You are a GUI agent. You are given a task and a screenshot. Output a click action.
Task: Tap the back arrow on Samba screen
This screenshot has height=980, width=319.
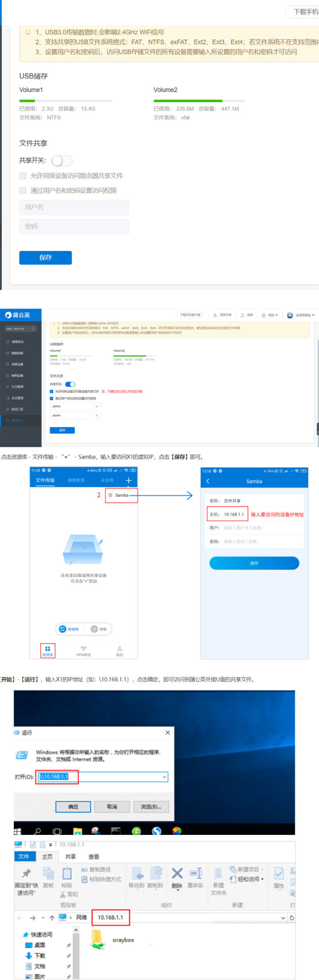(x=208, y=481)
